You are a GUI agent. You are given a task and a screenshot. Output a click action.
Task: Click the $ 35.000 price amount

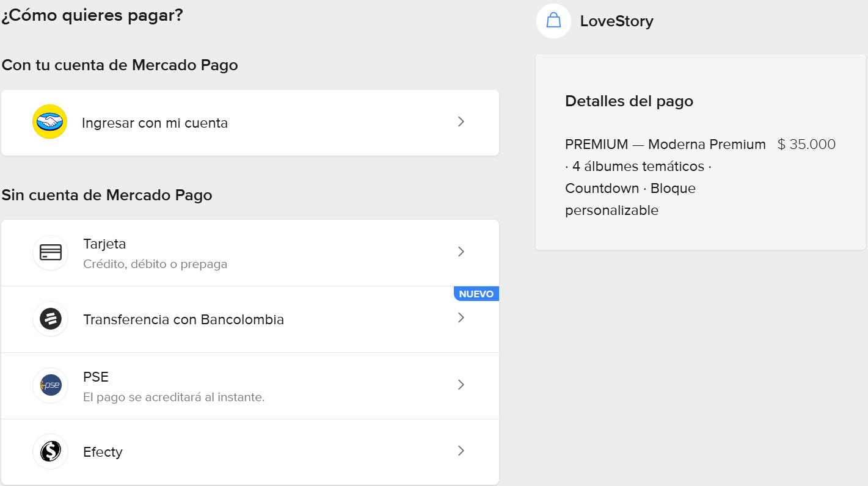tap(806, 145)
